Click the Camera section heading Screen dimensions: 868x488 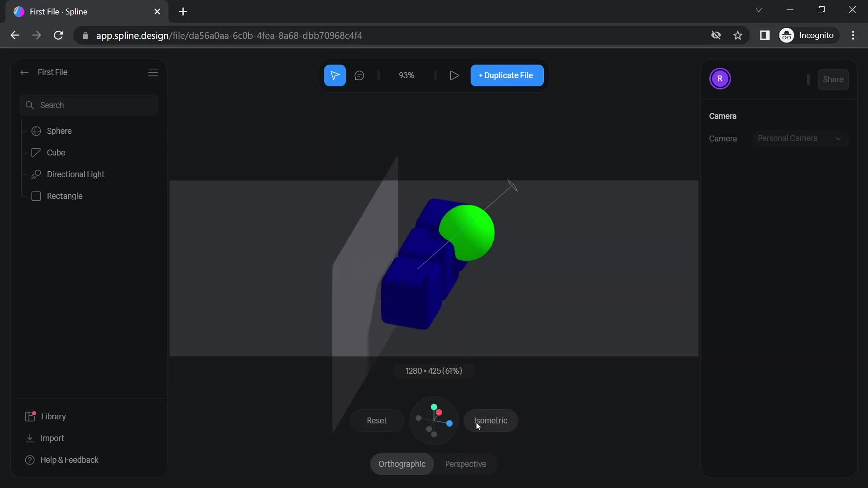pyautogui.click(x=722, y=116)
